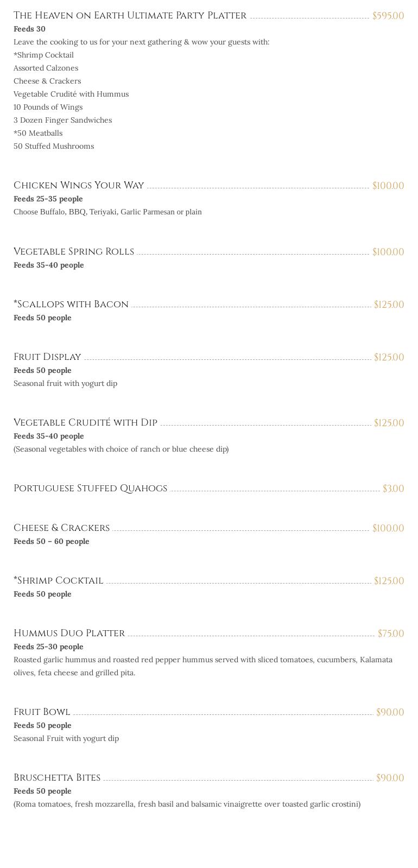Select the Fruit Bowl heading
Viewport: 418px width, 868px height.
pyautogui.click(x=42, y=712)
